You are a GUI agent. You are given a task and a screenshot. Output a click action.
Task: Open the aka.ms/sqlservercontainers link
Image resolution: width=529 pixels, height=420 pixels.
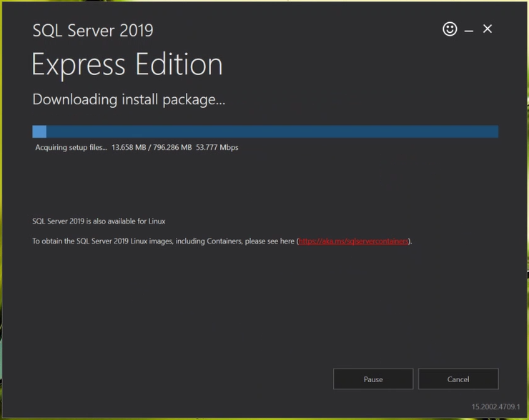click(x=353, y=241)
